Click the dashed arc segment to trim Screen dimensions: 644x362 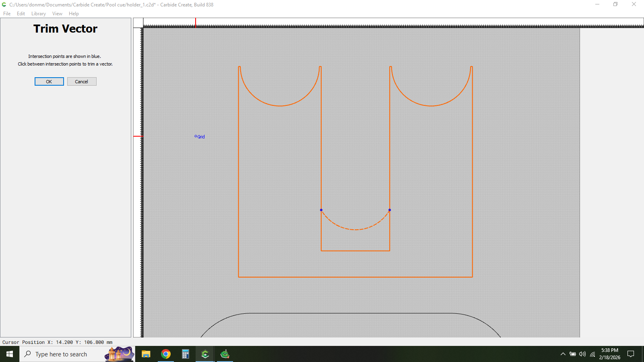point(355,230)
